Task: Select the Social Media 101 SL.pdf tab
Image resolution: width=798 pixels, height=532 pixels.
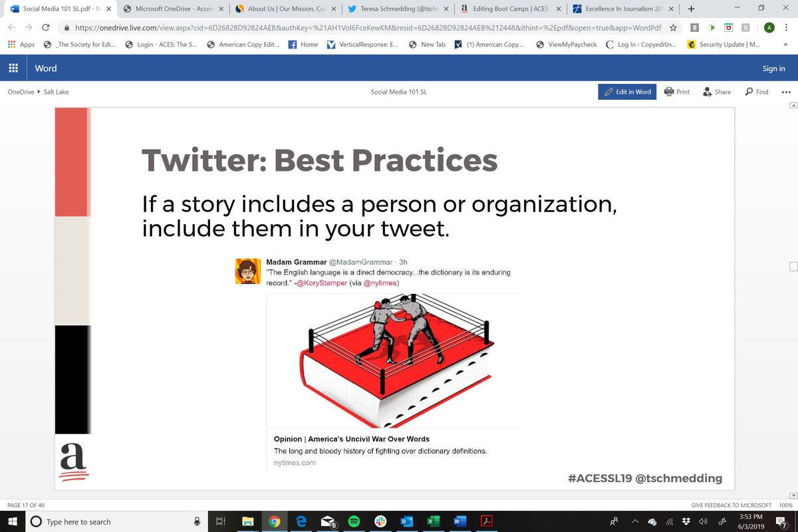Action: pos(60,9)
